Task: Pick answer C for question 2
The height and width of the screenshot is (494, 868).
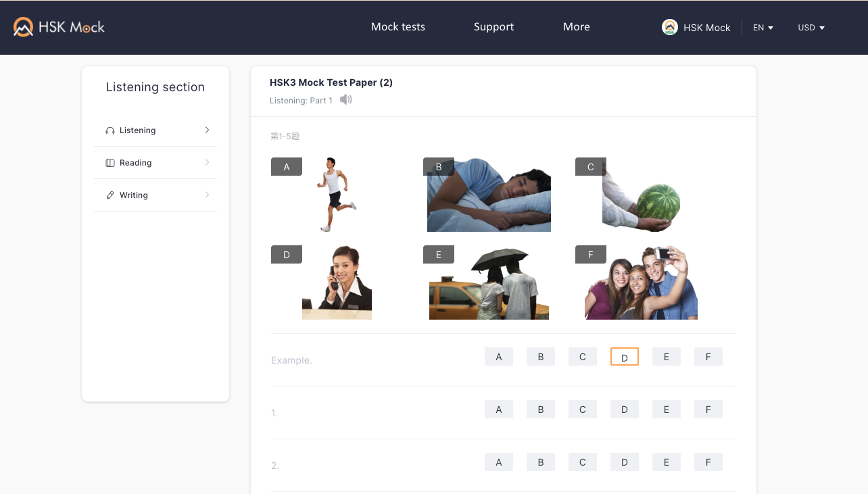Action: [x=583, y=462]
